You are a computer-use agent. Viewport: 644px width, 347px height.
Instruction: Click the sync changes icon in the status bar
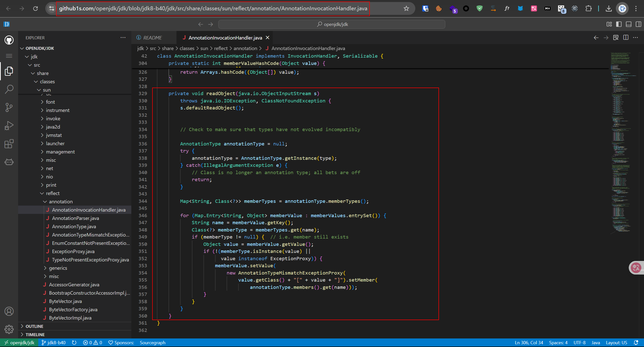tap(74, 342)
